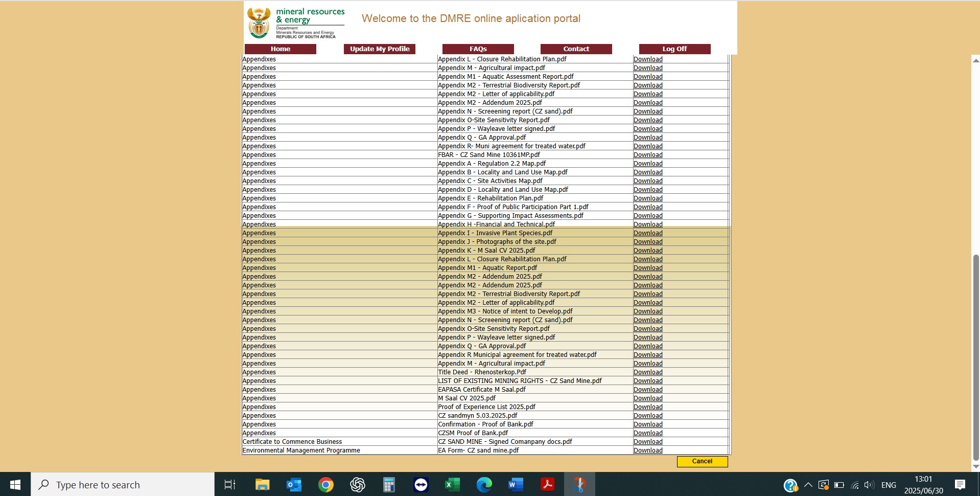The height and width of the screenshot is (496, 980).
Task: Open Excel from the taskbar
Action: coord(452,484)
